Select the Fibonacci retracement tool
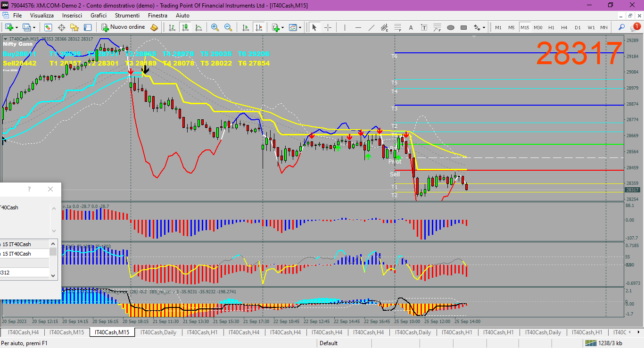Image resolution: width=644 pixels, height=348 pixels. (398, 27)
